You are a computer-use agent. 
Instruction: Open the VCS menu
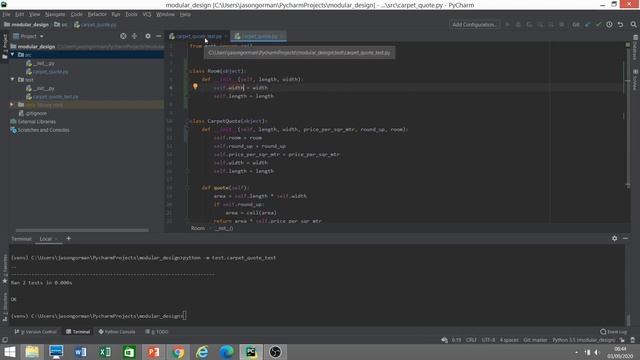click(x=147, y=14)
